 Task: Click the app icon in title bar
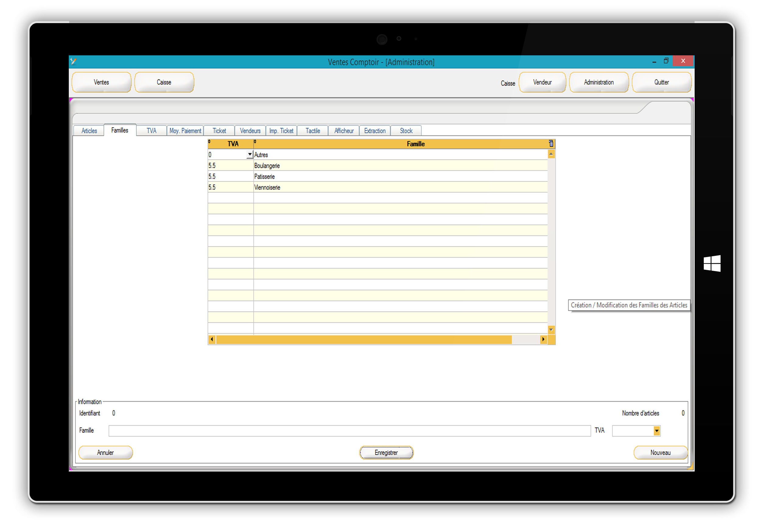click(x=74, y=61)
